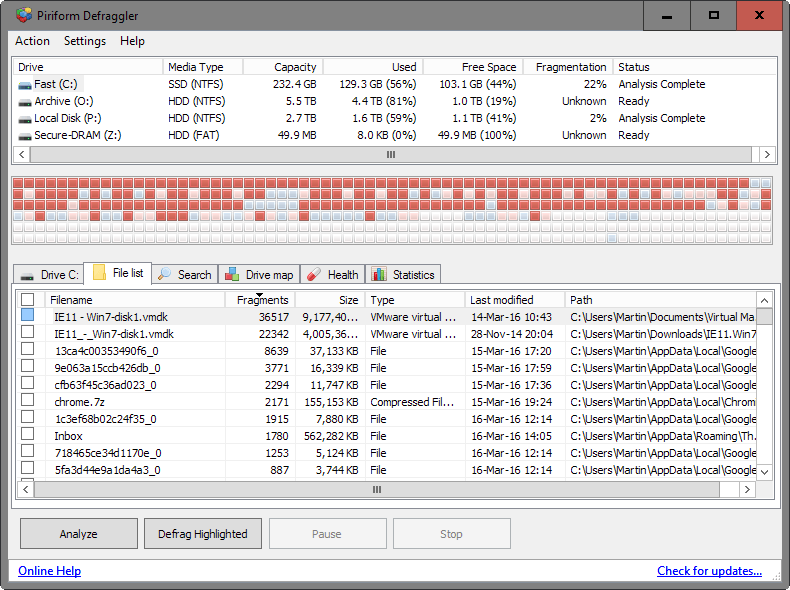Check the IE11_-_Win7-disk1.vmdk file checkbox
This screenshot has width=790, height=590.
27,332
